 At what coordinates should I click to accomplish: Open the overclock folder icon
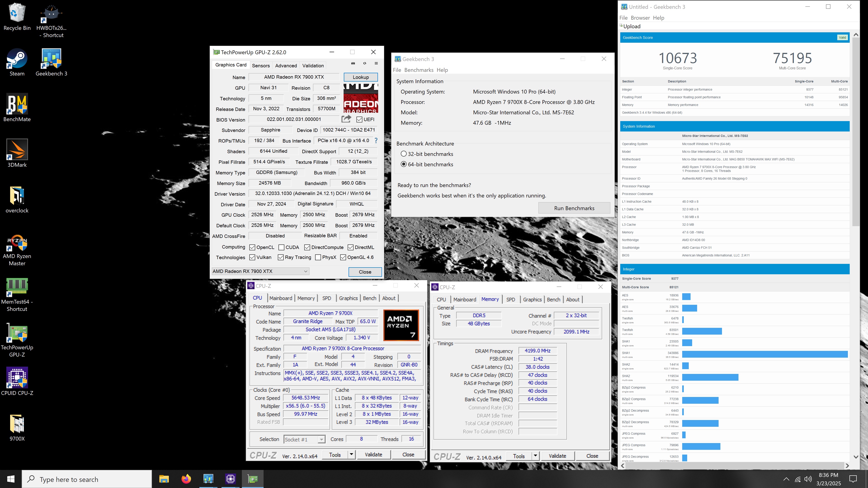click(17, 199)
